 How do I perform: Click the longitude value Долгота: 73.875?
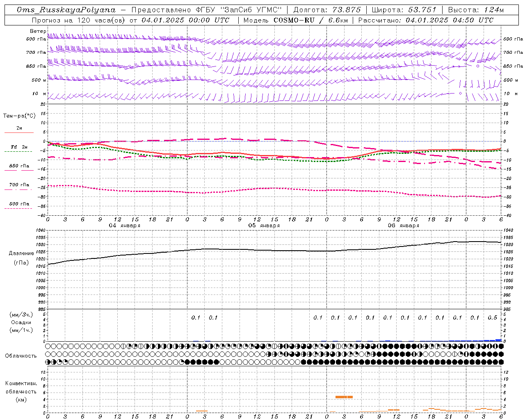point(327,10)
